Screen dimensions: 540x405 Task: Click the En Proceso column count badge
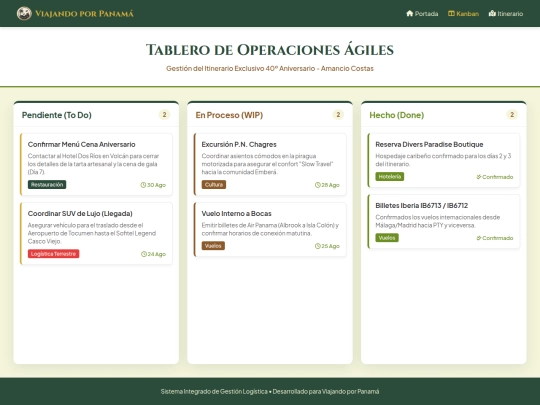[338, 115]
